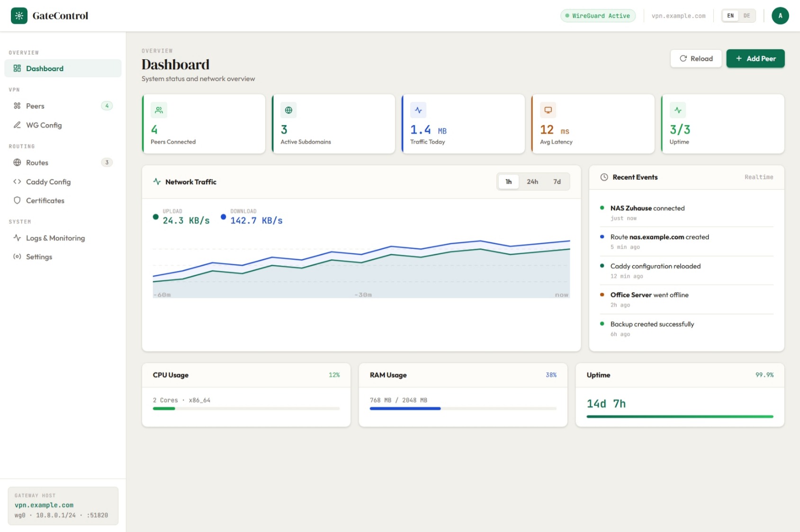Click the RAM Usage progress bar
The height and width of the screenshot is (532, 800).
tap(463, 408)
